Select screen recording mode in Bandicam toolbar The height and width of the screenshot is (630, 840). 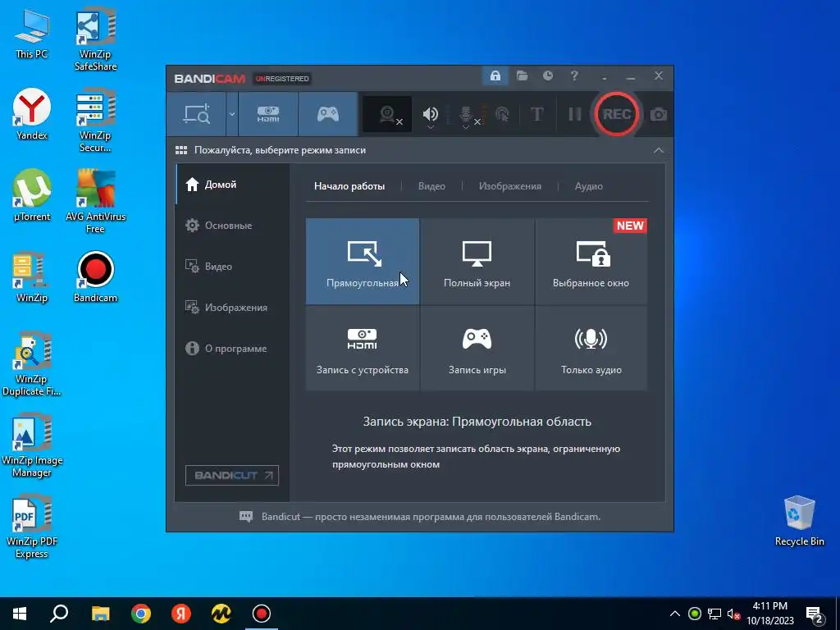(x=197, y=114)
